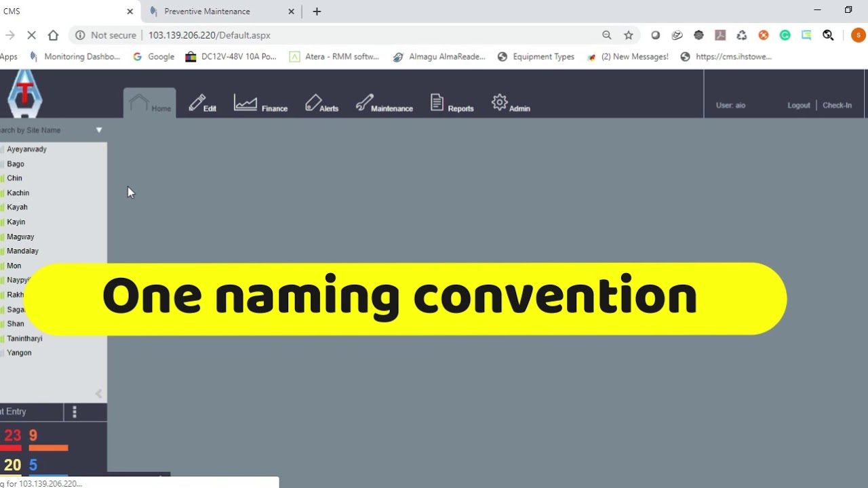Open the Atera RMM software bookmark
Screen dimensions: 868x488
[334, 57]
